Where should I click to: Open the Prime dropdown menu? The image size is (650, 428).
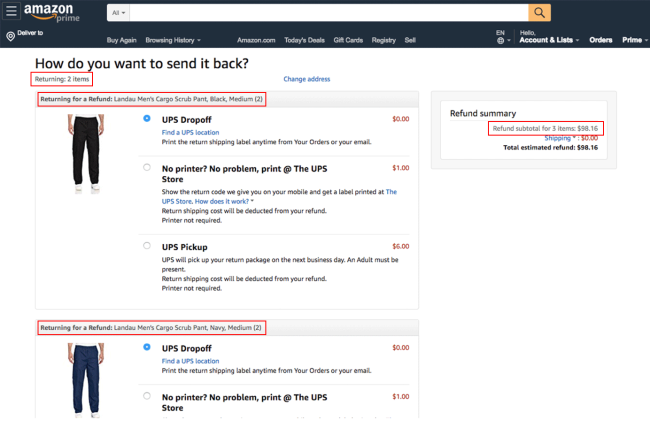pyautogui.click(x=632, y=40)
